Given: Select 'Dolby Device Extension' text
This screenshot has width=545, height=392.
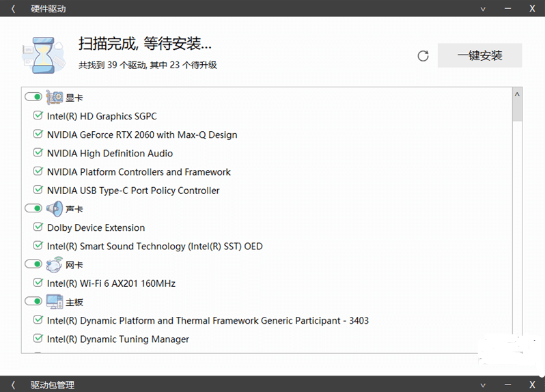Looking at the screenshot, I should [96, 227].
